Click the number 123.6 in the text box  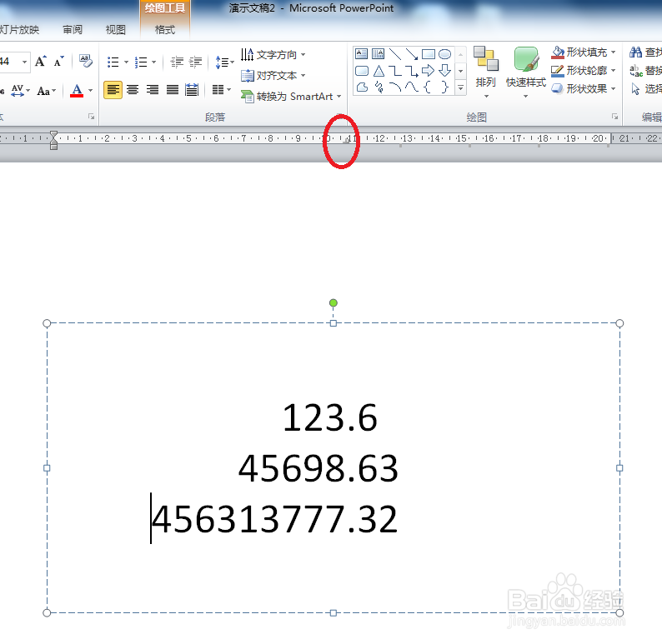click(329, 417)
